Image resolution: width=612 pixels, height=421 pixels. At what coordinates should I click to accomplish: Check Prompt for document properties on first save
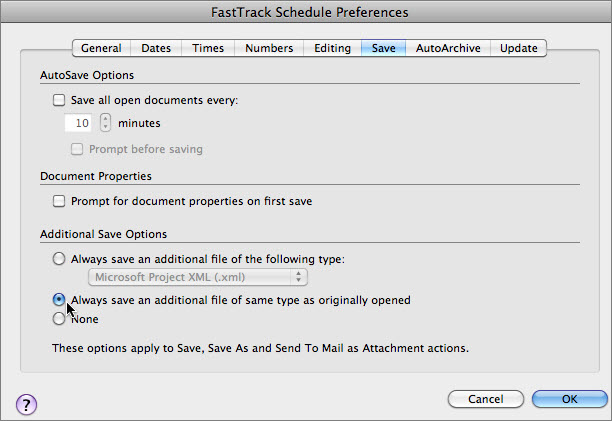[58, 201]
